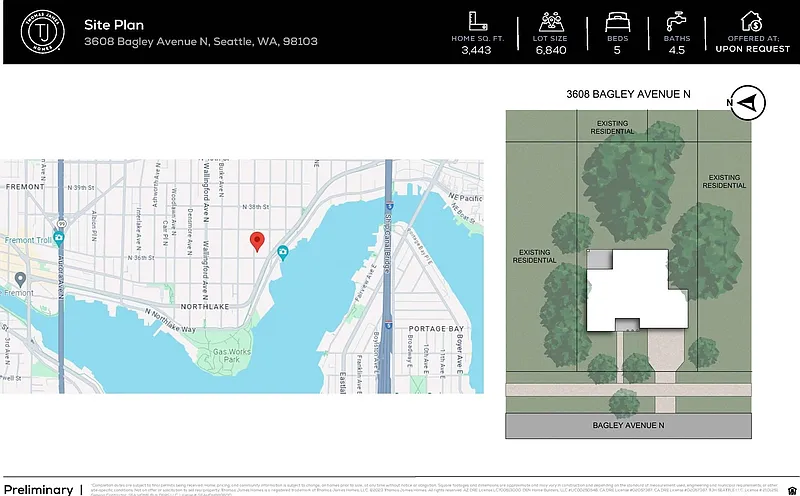Screen dimensions: 800x496
Task: Click the Fremont Troll camera marker
Action: click(59, 240)
